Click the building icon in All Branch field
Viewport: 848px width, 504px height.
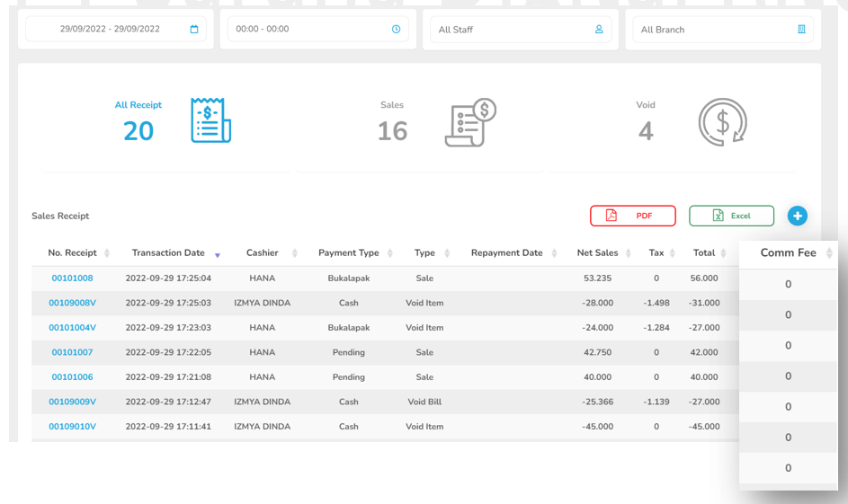click(801, 30)
